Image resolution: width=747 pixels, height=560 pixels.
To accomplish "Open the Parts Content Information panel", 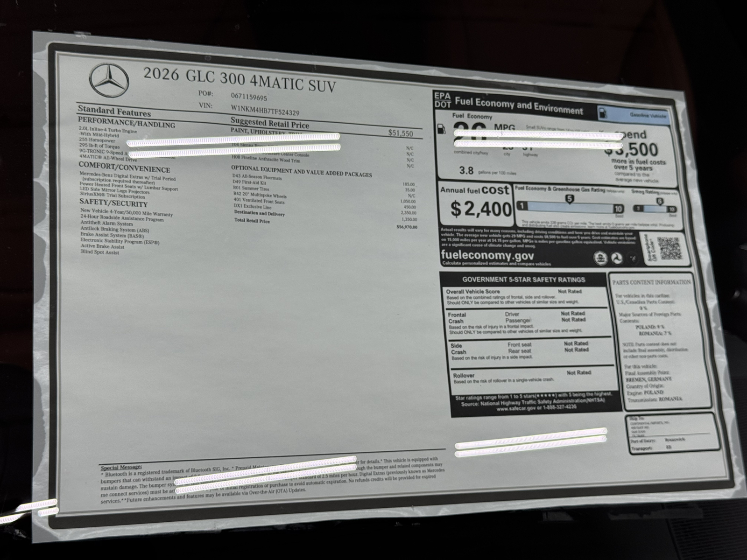I will pos(652,281).
